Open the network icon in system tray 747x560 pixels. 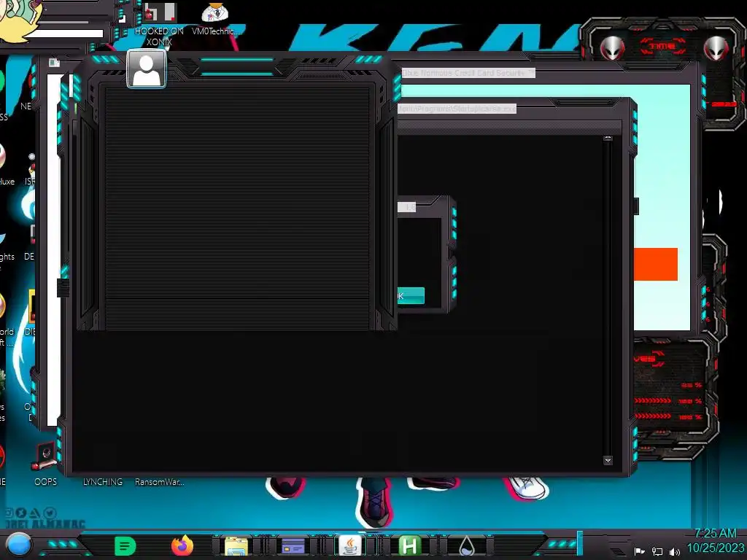click(x=657, y=551)
